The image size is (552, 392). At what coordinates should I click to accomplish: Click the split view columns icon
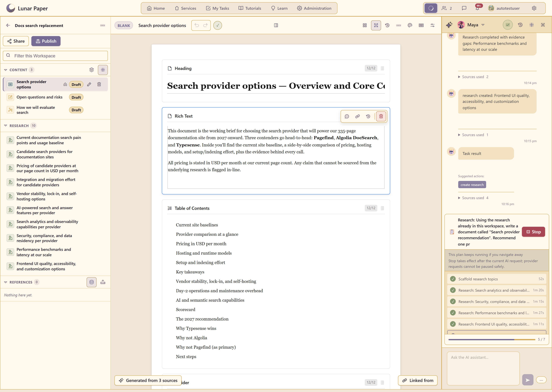click(276, 25)
